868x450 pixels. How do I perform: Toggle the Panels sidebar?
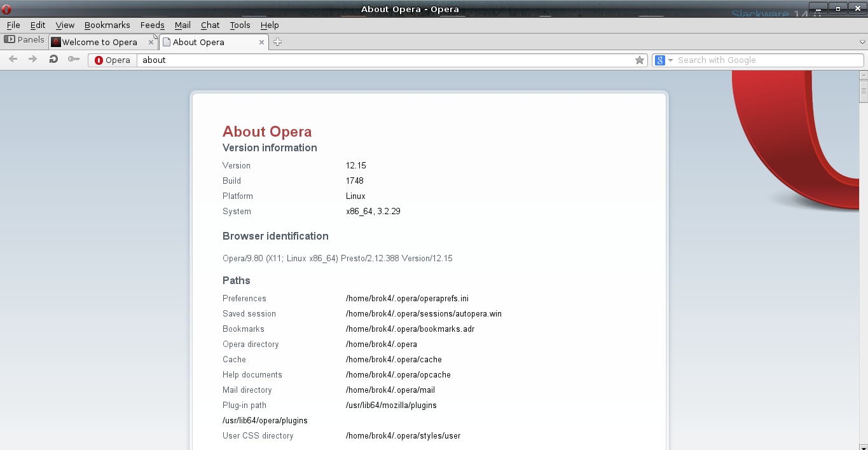pyautogui.click(x=24, y=40)
